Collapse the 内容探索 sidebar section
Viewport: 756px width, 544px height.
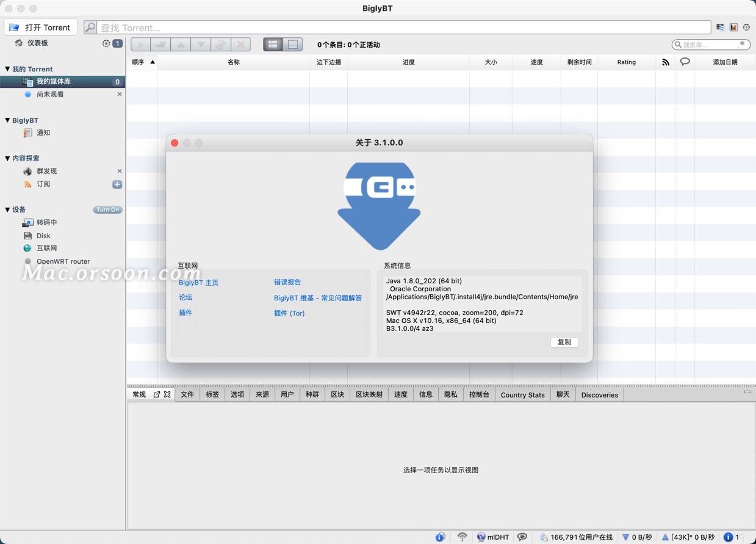(x=7, y=158)
